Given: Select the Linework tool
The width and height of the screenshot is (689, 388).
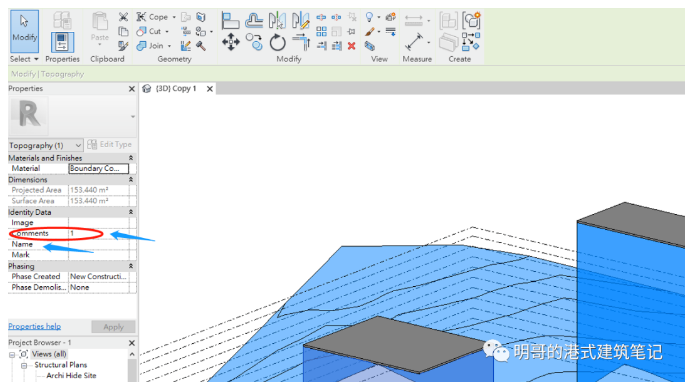Looking at the screenshot, I should (x=391, y=32).
